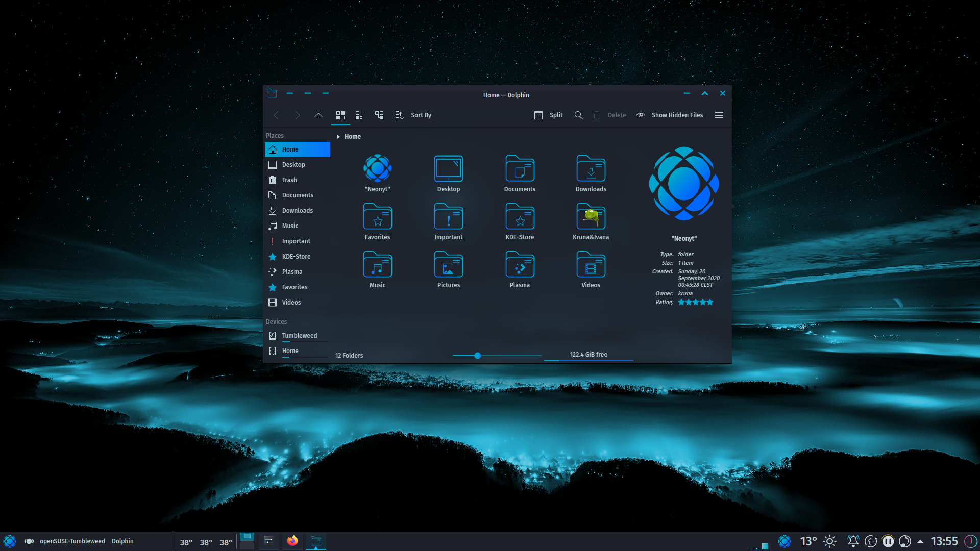Click the Dolphin task in taskbar
The image size is (980, 551).
[x=316, y=541]
